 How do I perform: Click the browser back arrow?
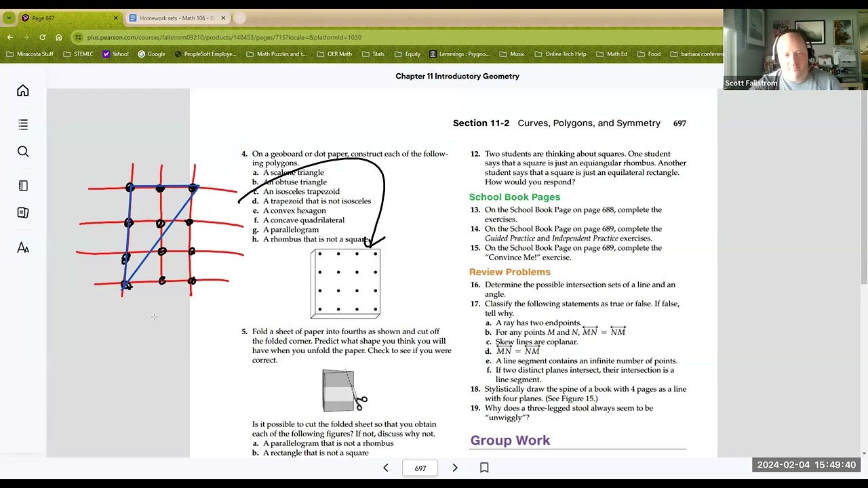click(x=9, y=37)
